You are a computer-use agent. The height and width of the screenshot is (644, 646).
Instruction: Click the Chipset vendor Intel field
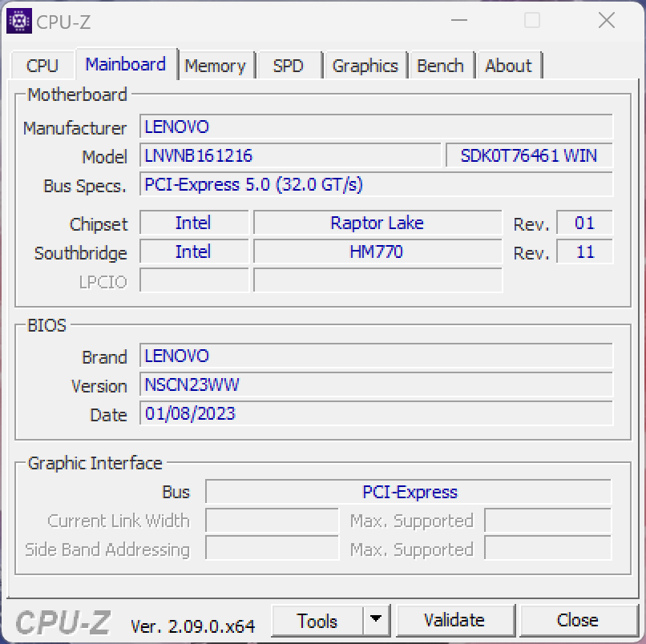tap(194, 223)
